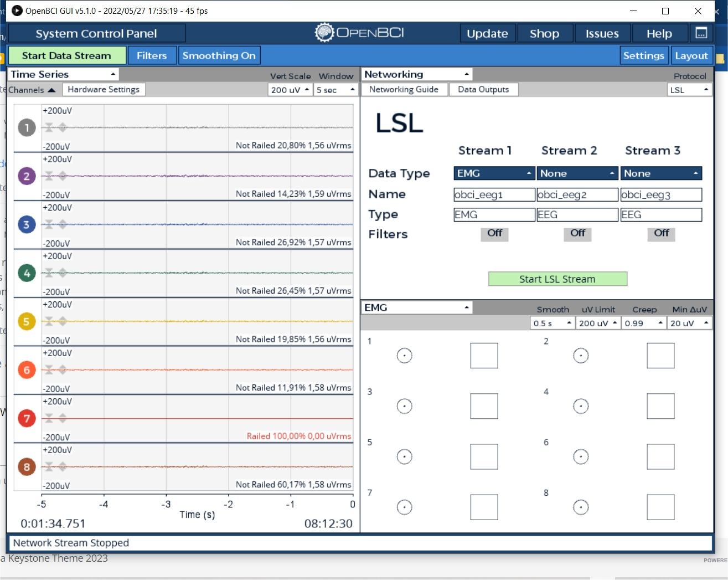The image size is (728, 580).
Task: Click the OpenBCI brain logo in the title bar
Action: tap(325, 32)
